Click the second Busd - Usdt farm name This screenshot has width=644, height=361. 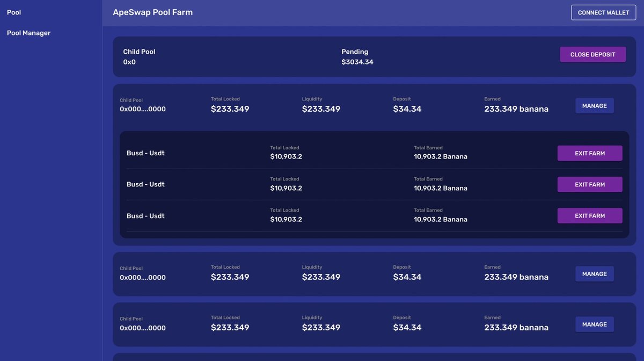[145, 184]
